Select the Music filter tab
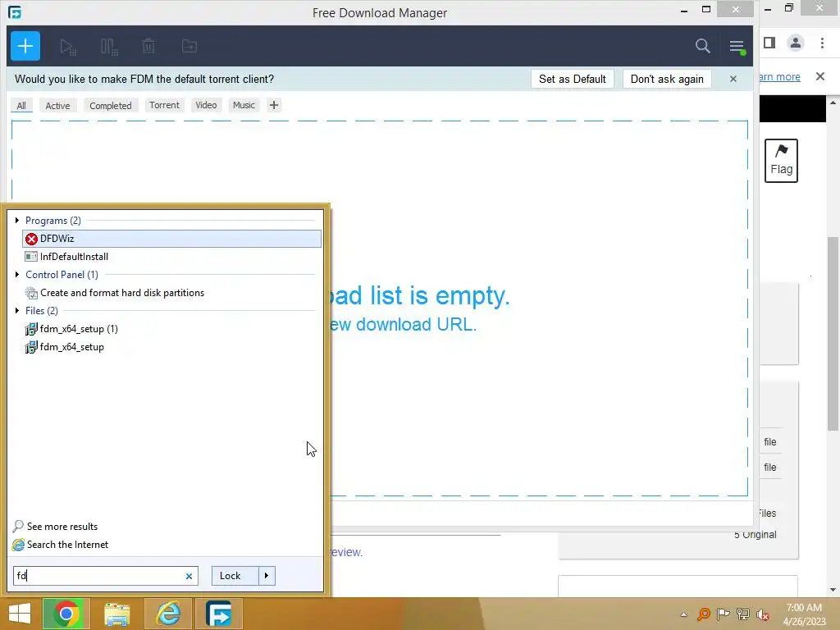 pos(244,105)
